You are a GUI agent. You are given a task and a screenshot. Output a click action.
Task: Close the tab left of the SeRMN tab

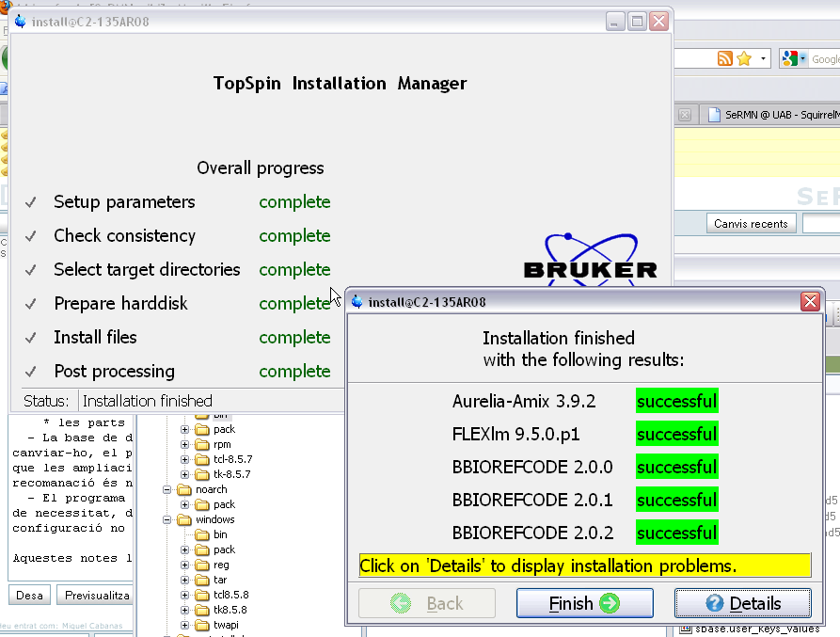(685, 115)
